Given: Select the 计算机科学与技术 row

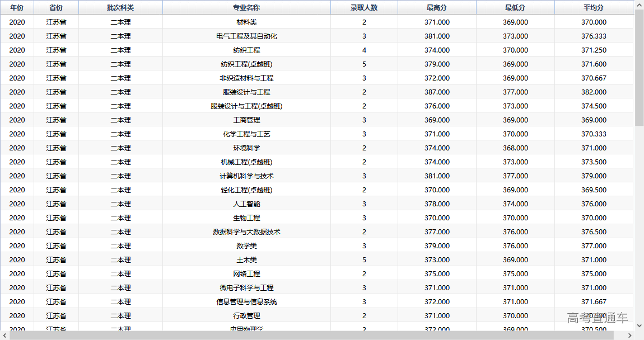Looking at the screenshot, I should point(246,176).
